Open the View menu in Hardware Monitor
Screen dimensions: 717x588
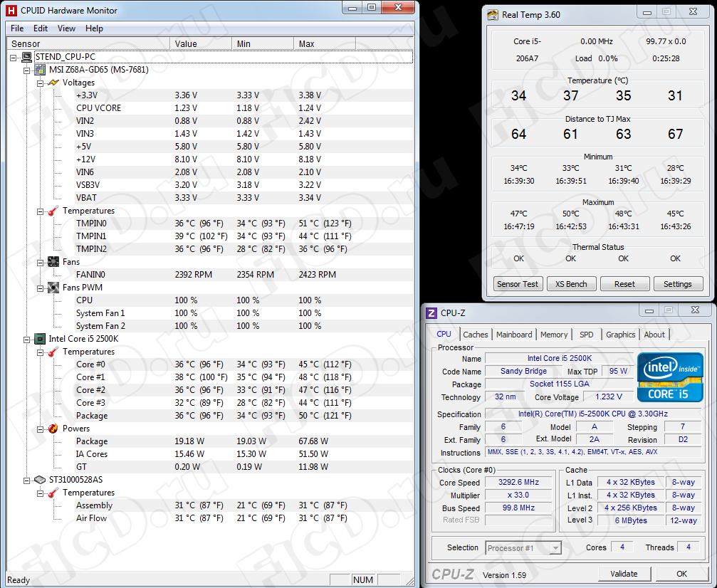pos(66,28)
